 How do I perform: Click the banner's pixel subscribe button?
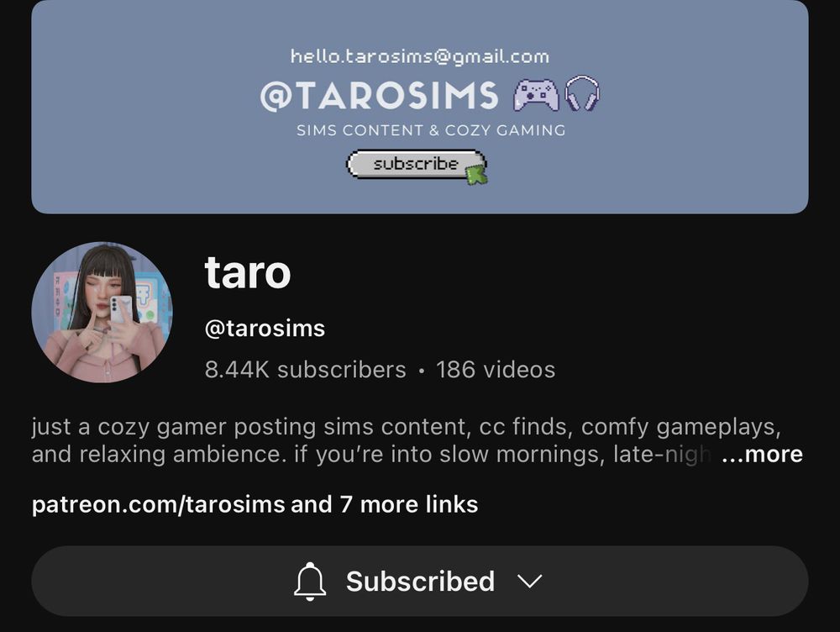(416, 164)
